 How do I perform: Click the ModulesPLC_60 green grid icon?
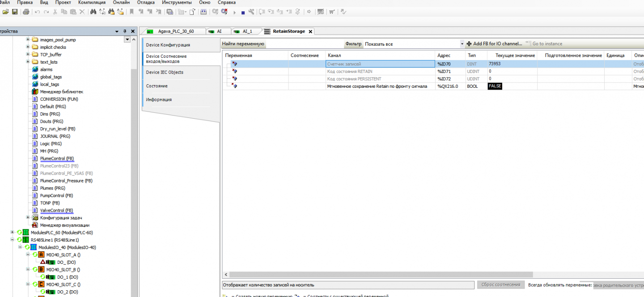click(26, 232)
